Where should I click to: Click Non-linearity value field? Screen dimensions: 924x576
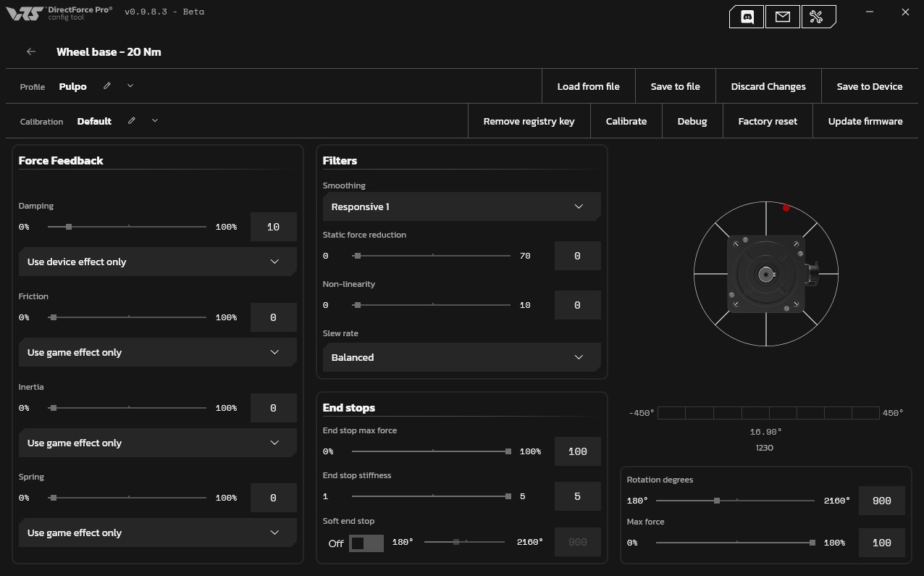click(x=578, y=305)
